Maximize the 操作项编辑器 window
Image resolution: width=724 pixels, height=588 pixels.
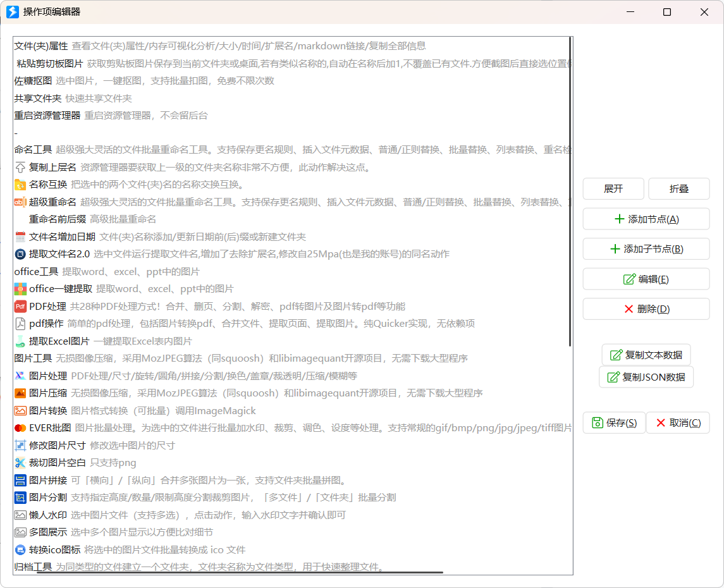coord(666,12)
